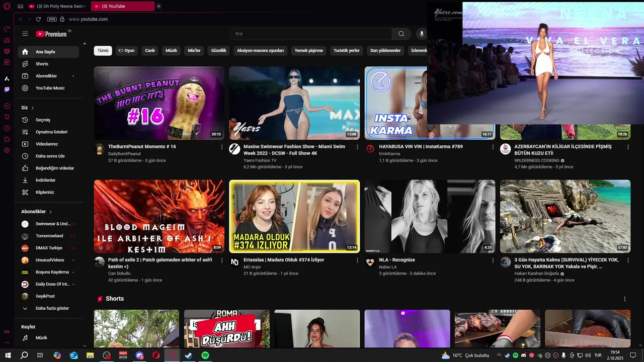This screenshot has width=644, height=362.
Task: Open DMAX Türkiye subscription channel
Action: click(x=49, y=248)
